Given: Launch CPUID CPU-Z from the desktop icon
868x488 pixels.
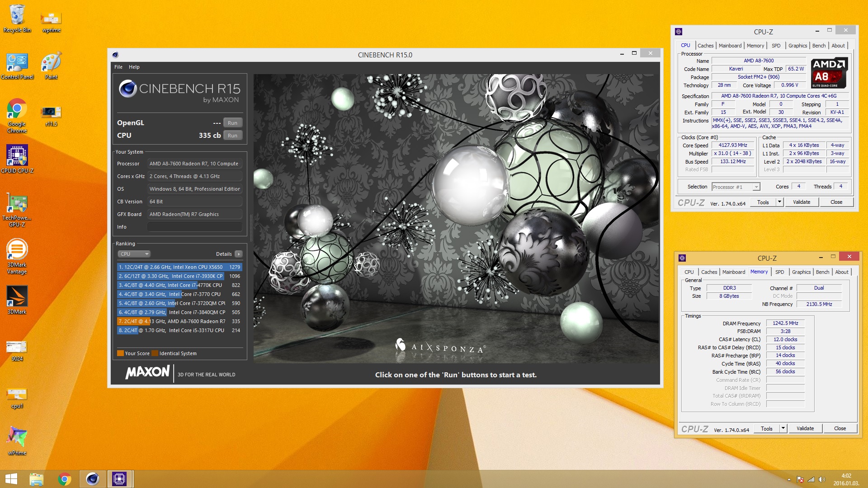Looking at the screenshot, I should click(17, 159).
